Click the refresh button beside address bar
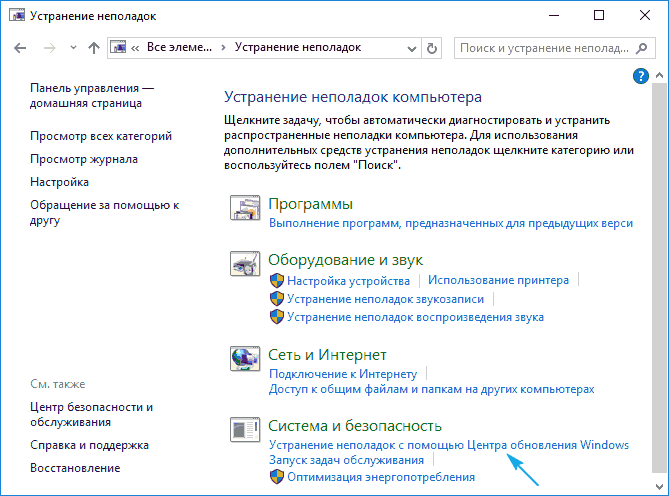This screenshot has width=669, height=496. click(431, 48)
